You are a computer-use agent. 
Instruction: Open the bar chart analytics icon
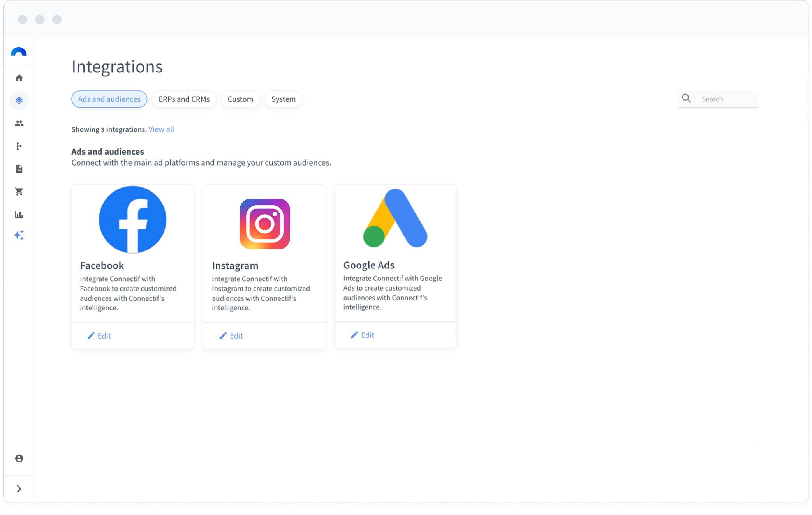[19, 215]
